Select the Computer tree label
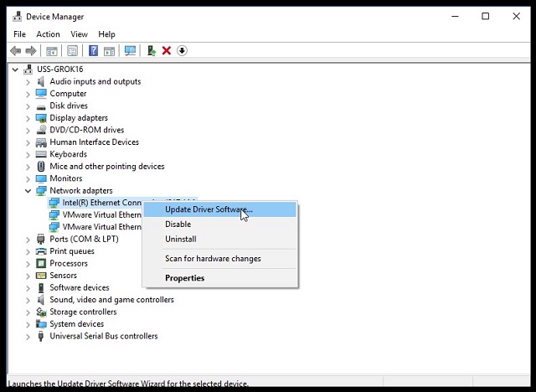Screen dimensions: 536x392 [68, 93]
